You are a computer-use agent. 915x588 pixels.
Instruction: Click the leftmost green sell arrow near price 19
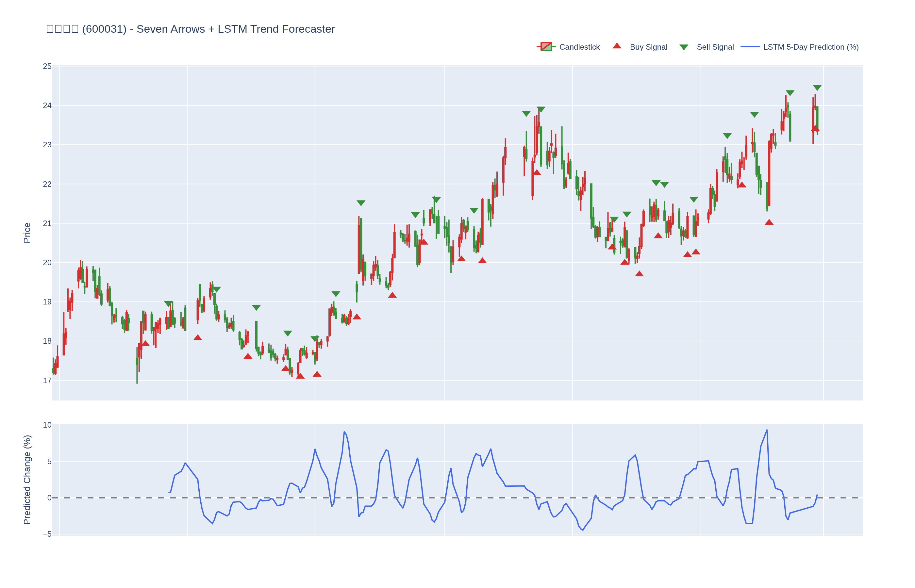[x=168, y=303]
